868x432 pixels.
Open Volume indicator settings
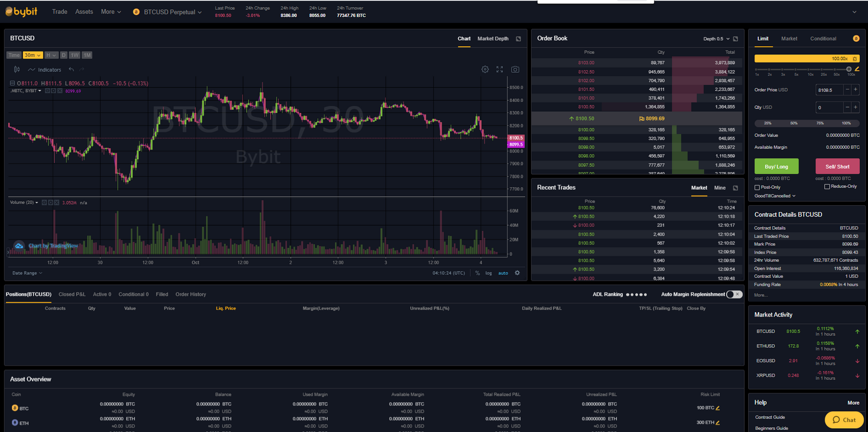click(x=50, y=202)
